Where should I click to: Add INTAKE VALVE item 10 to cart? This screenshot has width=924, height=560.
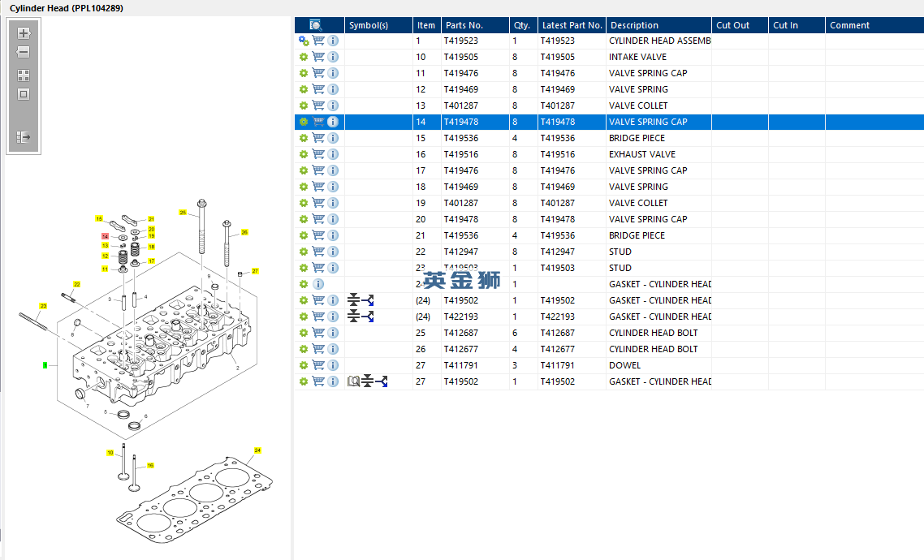[318, 57]
